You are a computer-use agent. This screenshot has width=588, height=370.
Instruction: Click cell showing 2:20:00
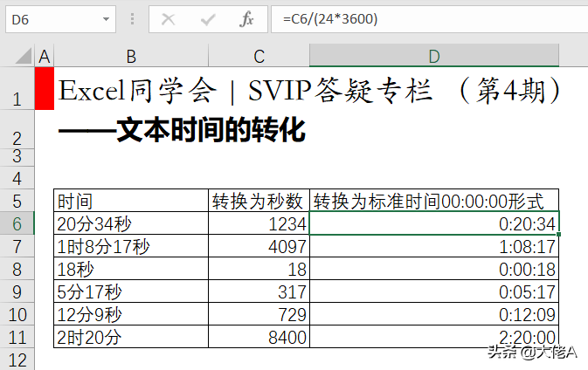click(434, 337)
